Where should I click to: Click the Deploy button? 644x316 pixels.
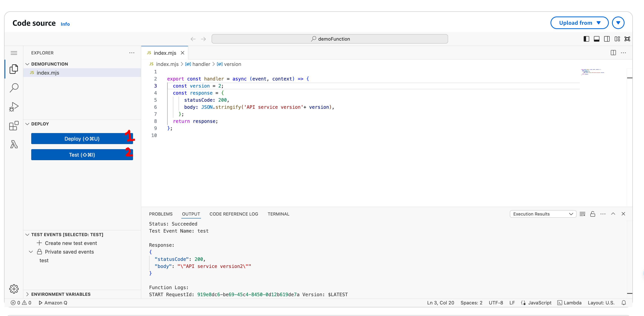[82, 139]
